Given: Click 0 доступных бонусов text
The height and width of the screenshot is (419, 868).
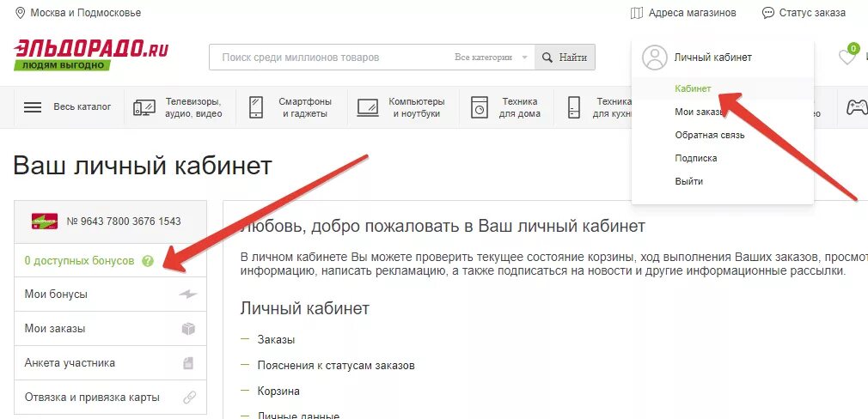Looking at the screenshot, I should (79, 261).
